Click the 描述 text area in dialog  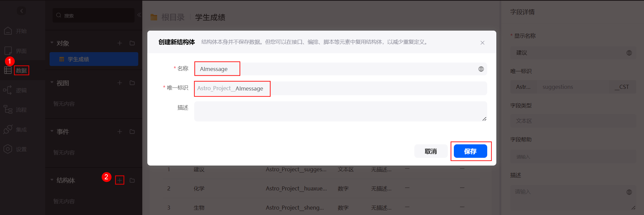tap(340, 111)
